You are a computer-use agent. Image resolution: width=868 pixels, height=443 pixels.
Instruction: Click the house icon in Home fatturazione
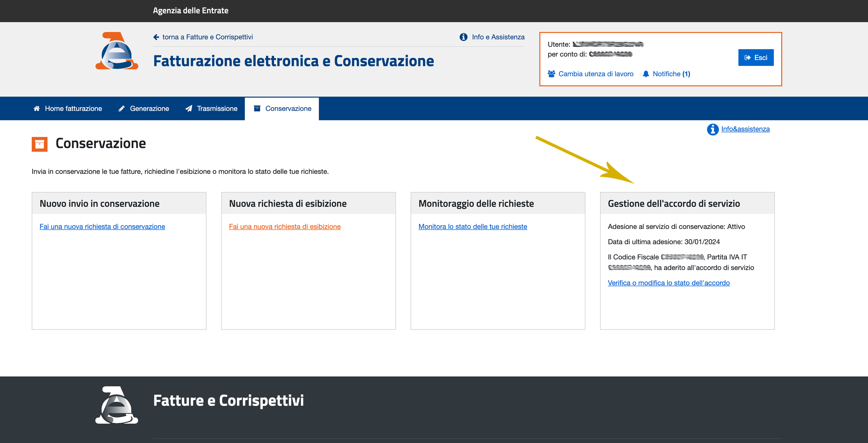click(x=37, y=108)
